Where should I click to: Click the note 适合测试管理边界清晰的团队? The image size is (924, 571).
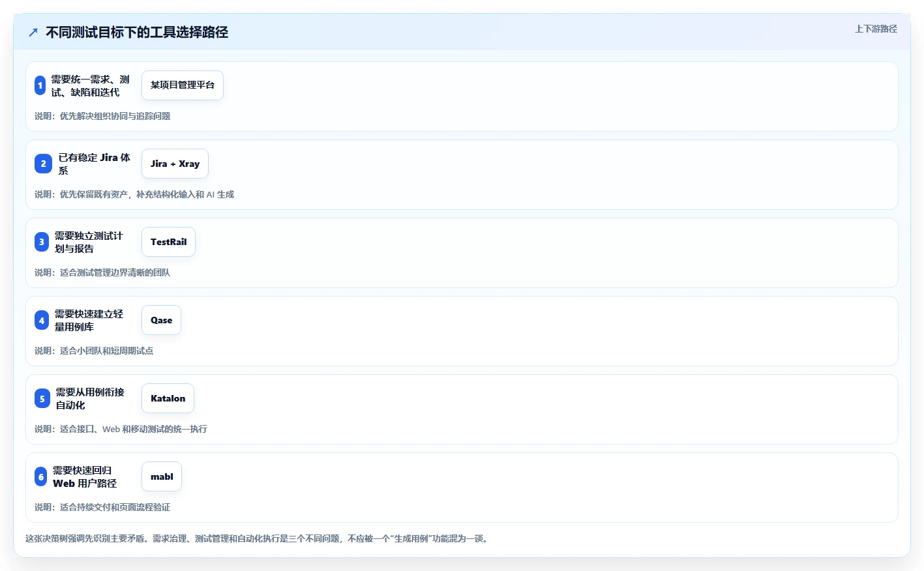click(x=115, y=272)
